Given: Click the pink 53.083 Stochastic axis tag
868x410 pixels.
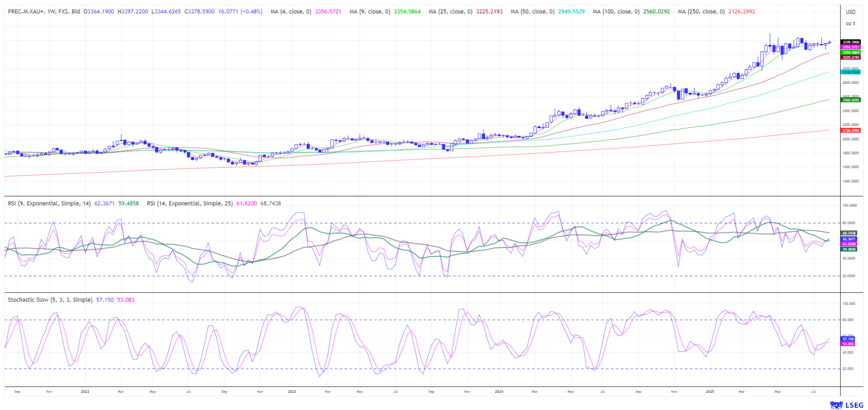Looking at the screenshot, I should click(848, 344).
